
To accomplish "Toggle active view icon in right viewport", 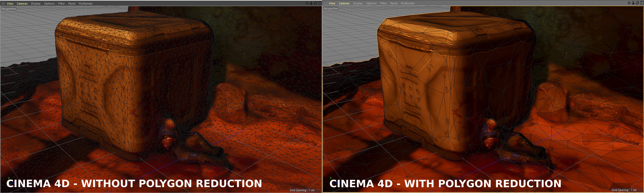I will click(x=642, y=3).
